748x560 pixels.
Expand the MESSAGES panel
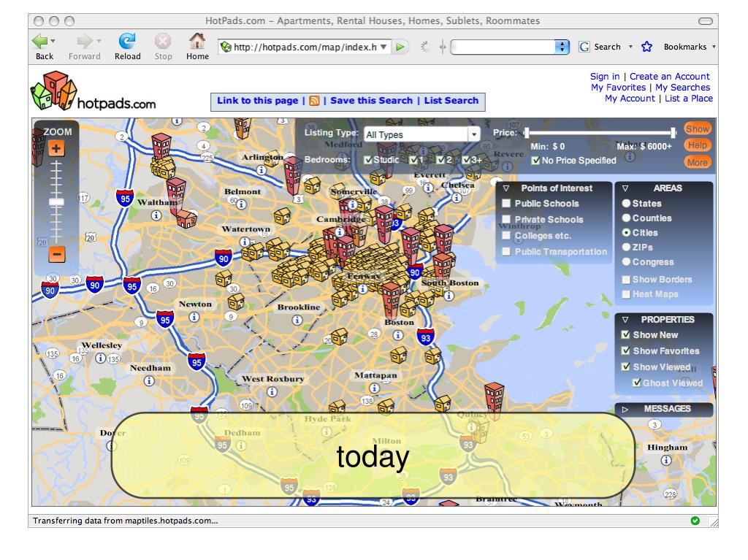625,409
